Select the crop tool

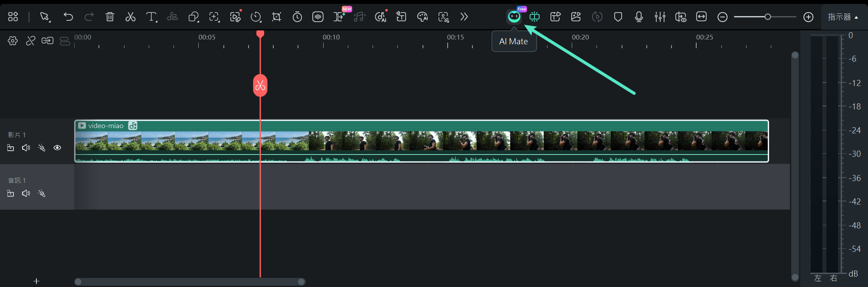click(276, 17)
